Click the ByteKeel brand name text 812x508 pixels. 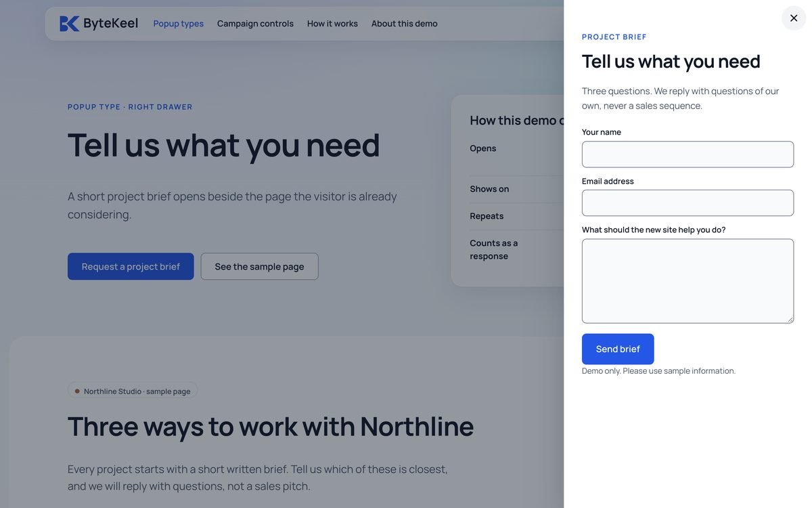click(x=110, y=24)
